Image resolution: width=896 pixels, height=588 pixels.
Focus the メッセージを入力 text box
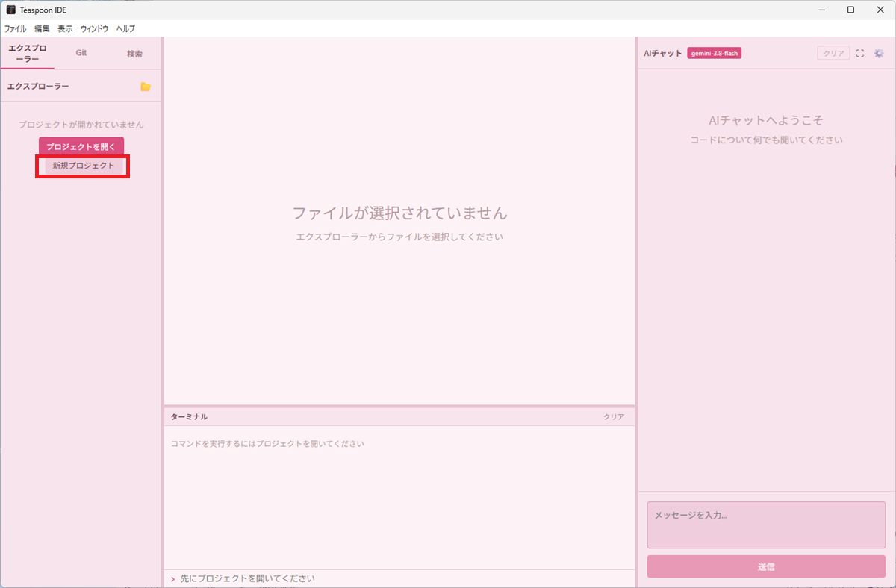pyautogui.click(x=766, y=525)
